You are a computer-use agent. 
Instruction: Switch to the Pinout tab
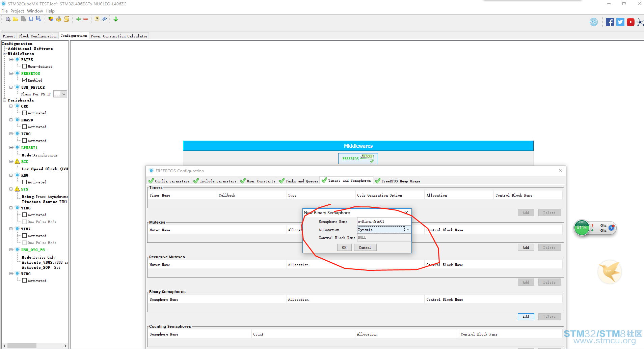tap(9, 36)
